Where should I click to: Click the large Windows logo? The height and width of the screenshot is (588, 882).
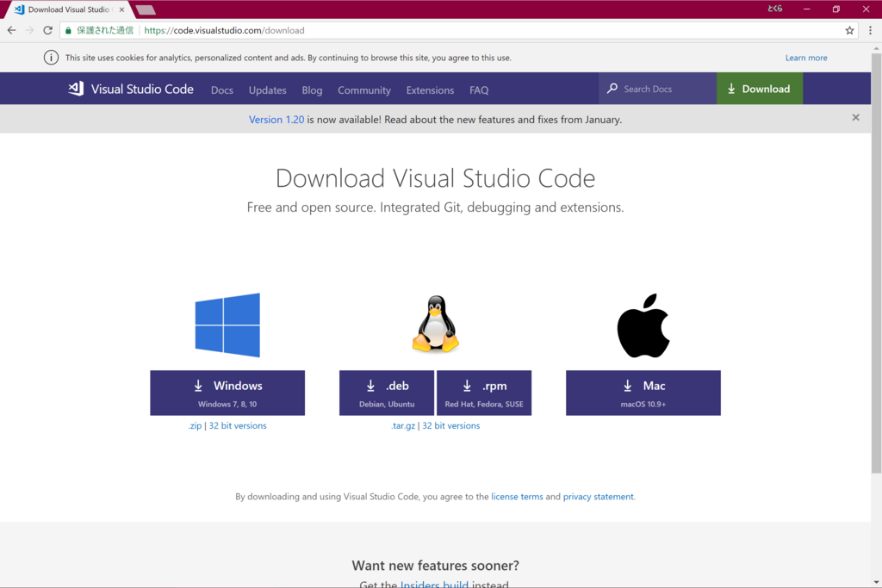[x=227, y=325]
